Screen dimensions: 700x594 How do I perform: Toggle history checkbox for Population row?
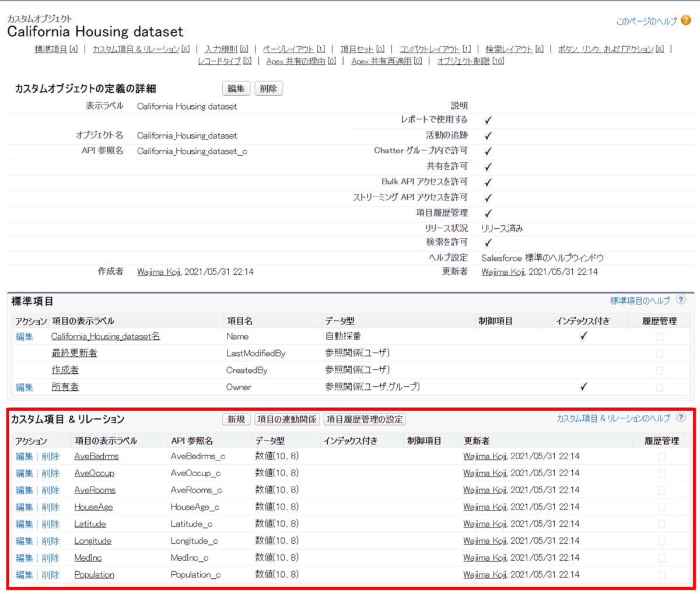(x=661, y=575)
